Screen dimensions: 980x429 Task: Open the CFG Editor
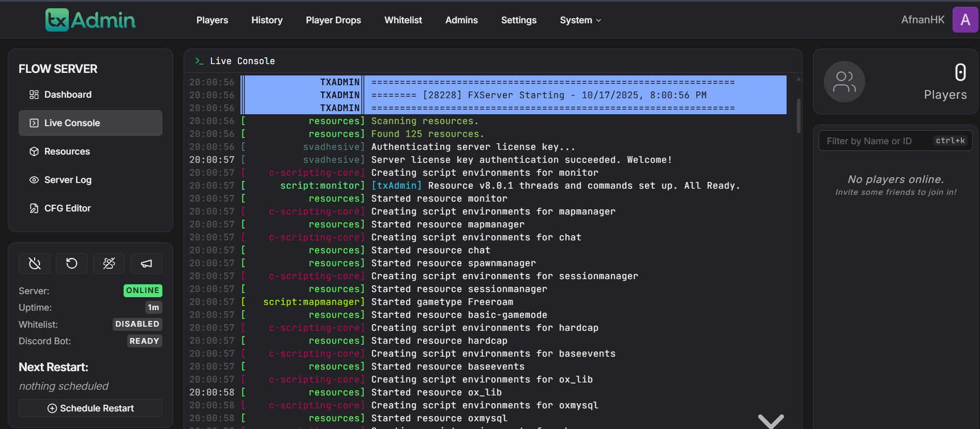click(x=67, y=208)
